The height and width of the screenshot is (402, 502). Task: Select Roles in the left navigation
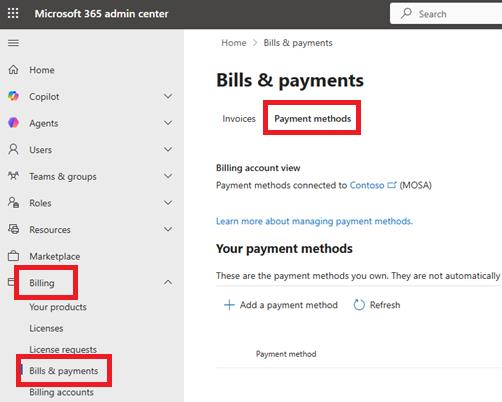click(x=40, y=203)
